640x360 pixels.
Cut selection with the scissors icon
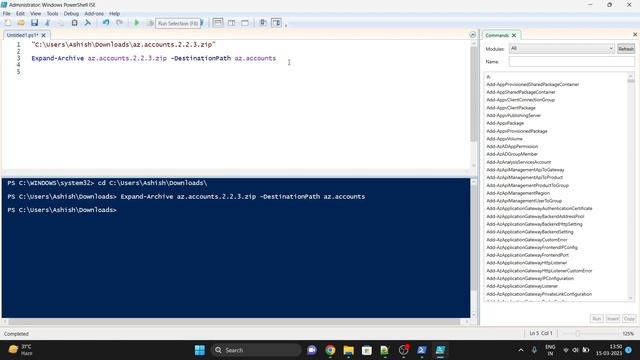pos(48,23)
